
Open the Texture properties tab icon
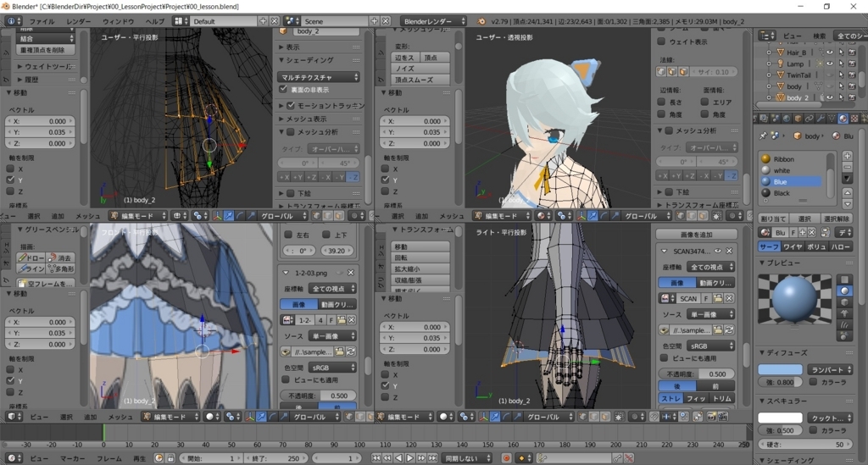click(x=854, y=119)
